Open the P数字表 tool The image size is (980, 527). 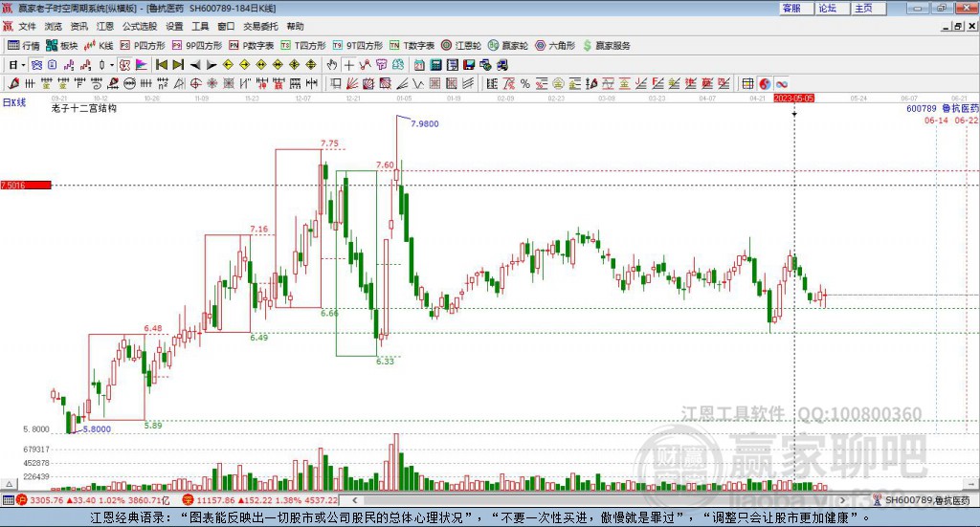[x=252, y=46]
